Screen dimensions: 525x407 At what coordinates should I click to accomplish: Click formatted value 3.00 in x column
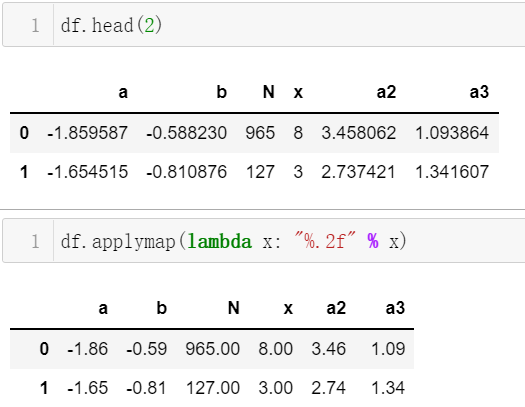coord(276,388)
